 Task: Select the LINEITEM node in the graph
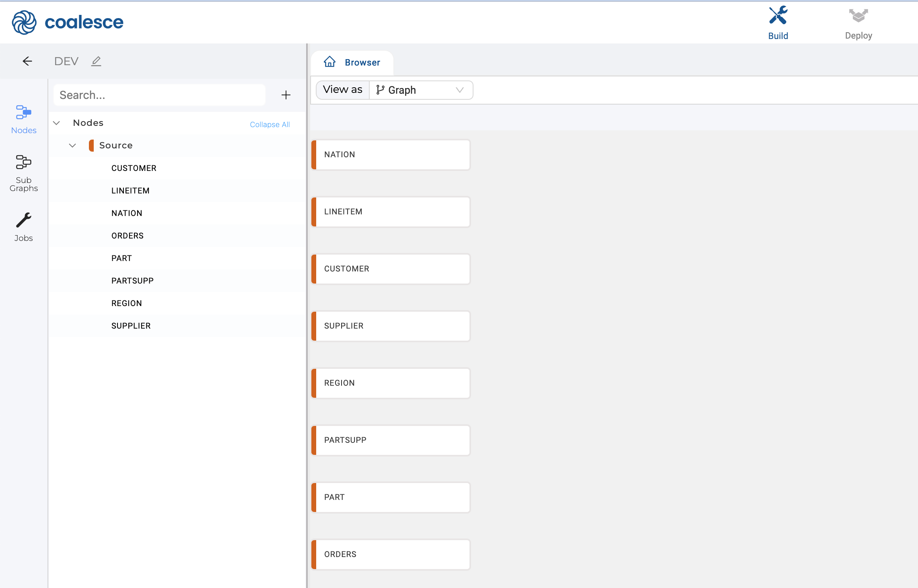tap(390, 212)
